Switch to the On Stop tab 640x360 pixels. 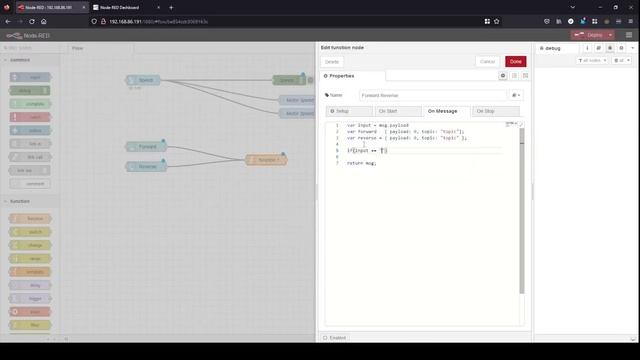point(496,111)
